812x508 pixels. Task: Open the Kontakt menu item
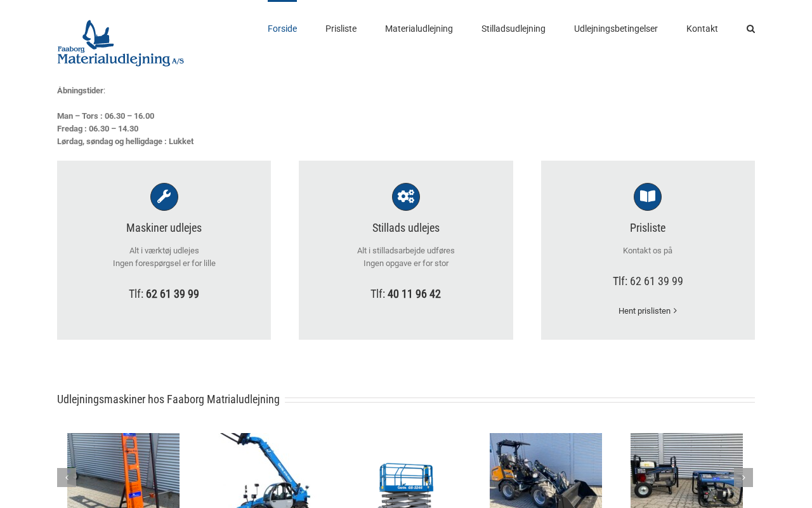point(702,29)
